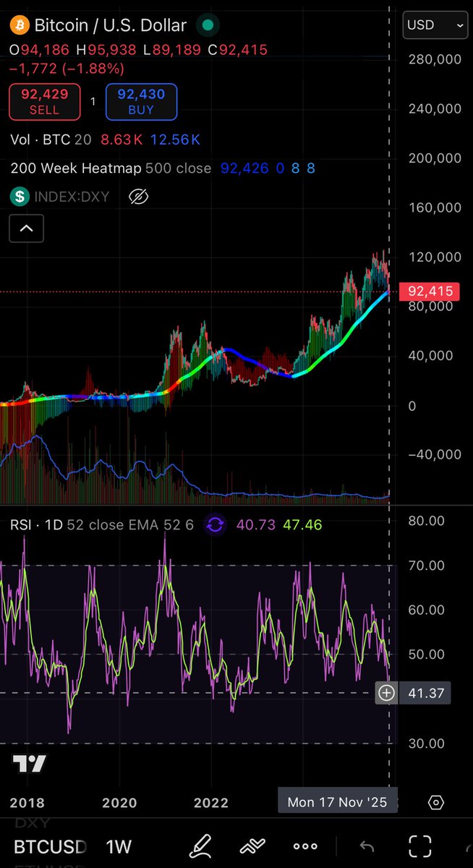Click the SELL 92,429 button
This screenshot has width=473, height=868.
[44, 101]
